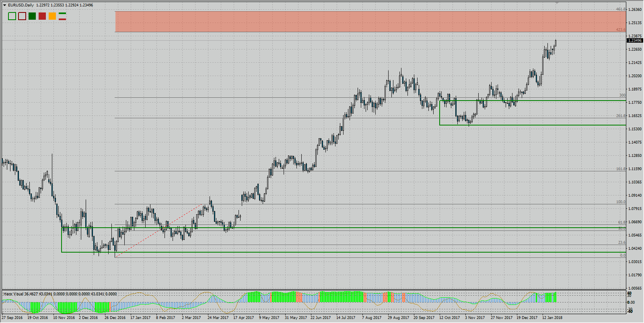This screenshot has width=644, height=323.
Task: Click the current price label 1.23496
Action: [635, 40]
